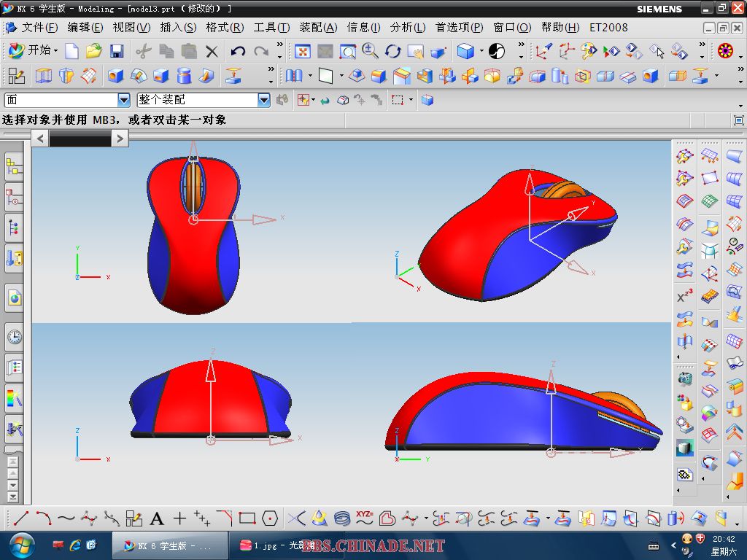Click the Law Curve XYZ= icon
Image resolution: width=747 pixels, height=560 pixels.
pos(365,518)
